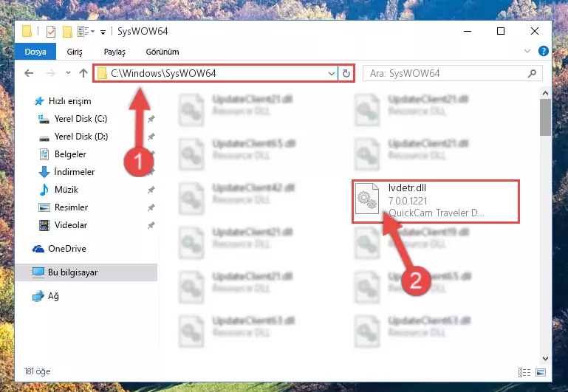
Task: Click the vertical scrollbar thumb
Action: (545, 117)
